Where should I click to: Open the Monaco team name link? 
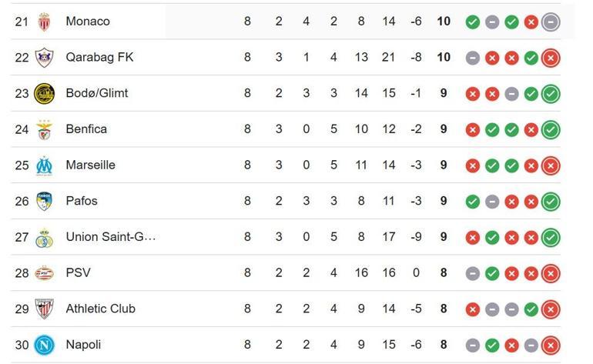88,22
